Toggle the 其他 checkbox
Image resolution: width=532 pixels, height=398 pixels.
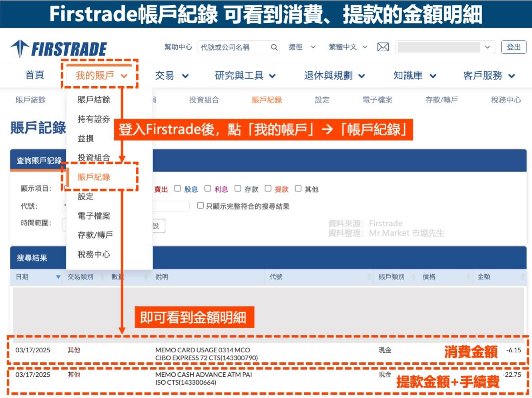[x=298, y=189]
